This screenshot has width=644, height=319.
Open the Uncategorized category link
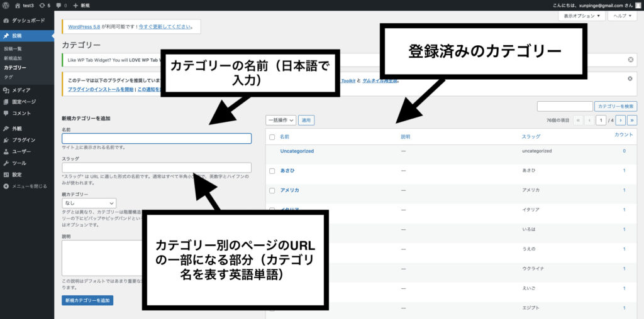[297, 151]
